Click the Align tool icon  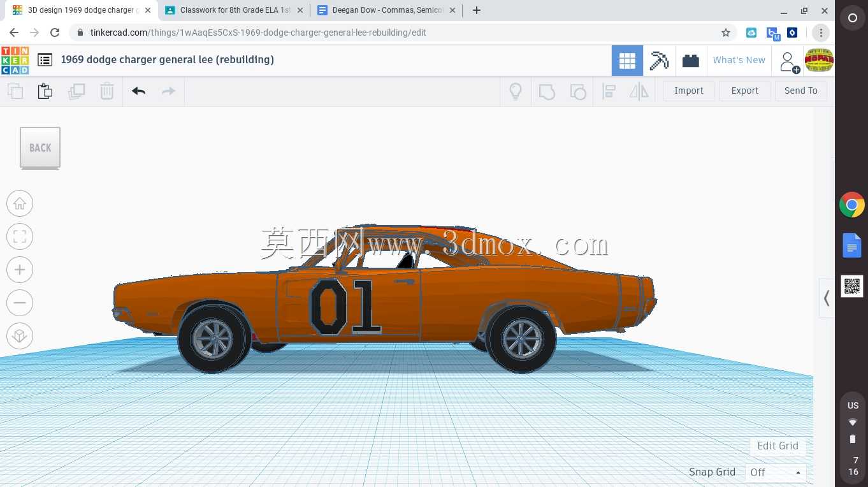click(609, 91)
